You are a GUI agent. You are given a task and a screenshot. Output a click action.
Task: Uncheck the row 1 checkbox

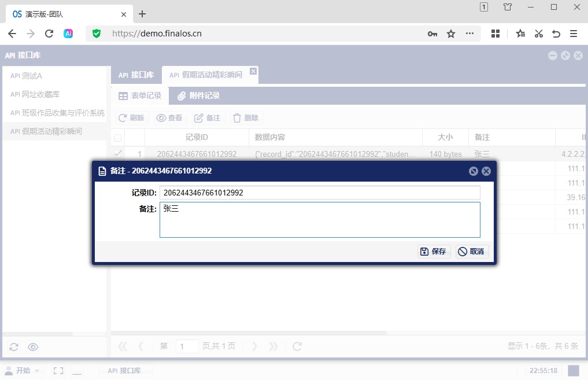tap(118, 153)
